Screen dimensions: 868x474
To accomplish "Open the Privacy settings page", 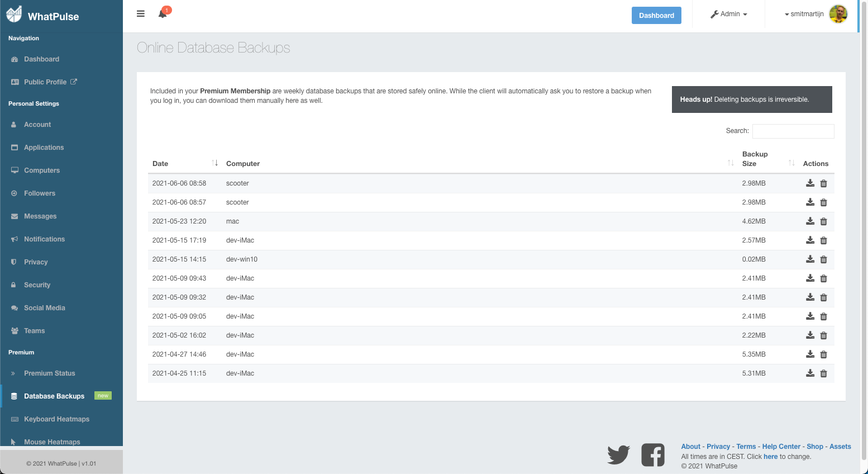I will [x=36, y=262].
